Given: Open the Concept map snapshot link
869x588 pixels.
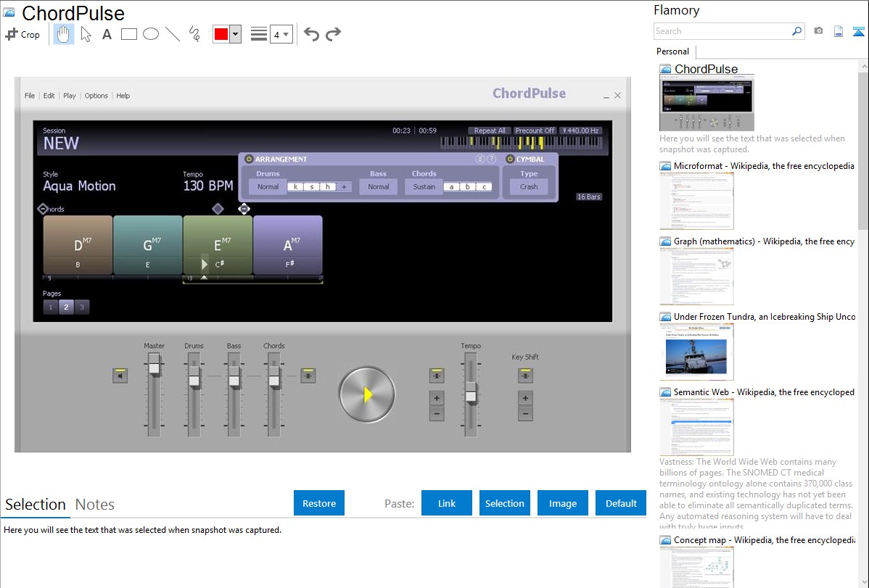Looking at the screenshot, I should (764, 539).
